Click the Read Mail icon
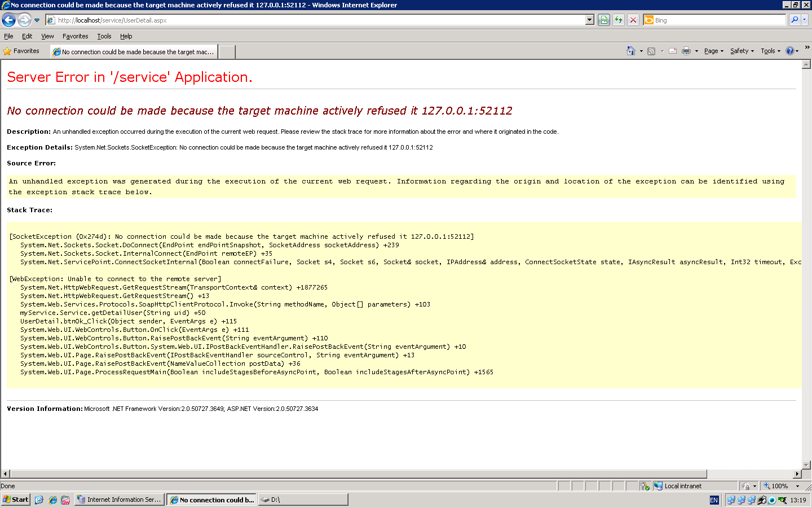Screen dimensions: 812x508 coord(673,51)
